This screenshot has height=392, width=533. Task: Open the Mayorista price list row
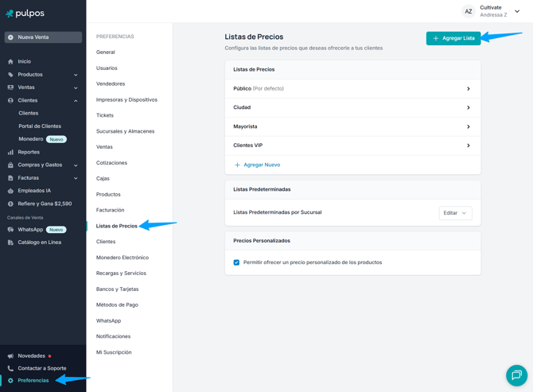[x=352, y=126]
